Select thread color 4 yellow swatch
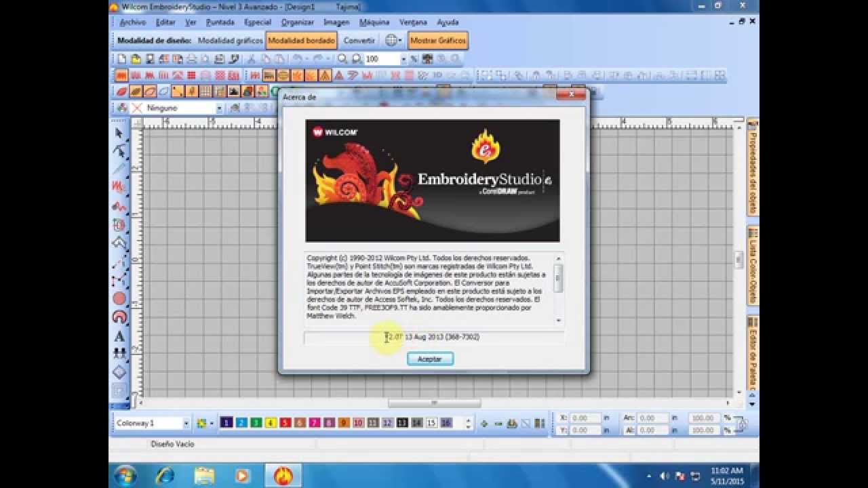This screenshot has height=488, width=868. tap(271, 423)
